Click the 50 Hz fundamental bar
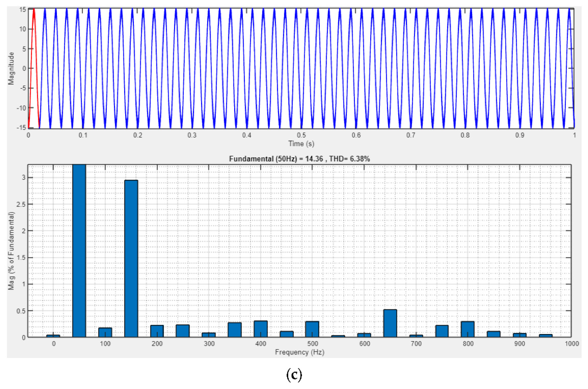This screenshot has height=389, width=588. [79, 250]
